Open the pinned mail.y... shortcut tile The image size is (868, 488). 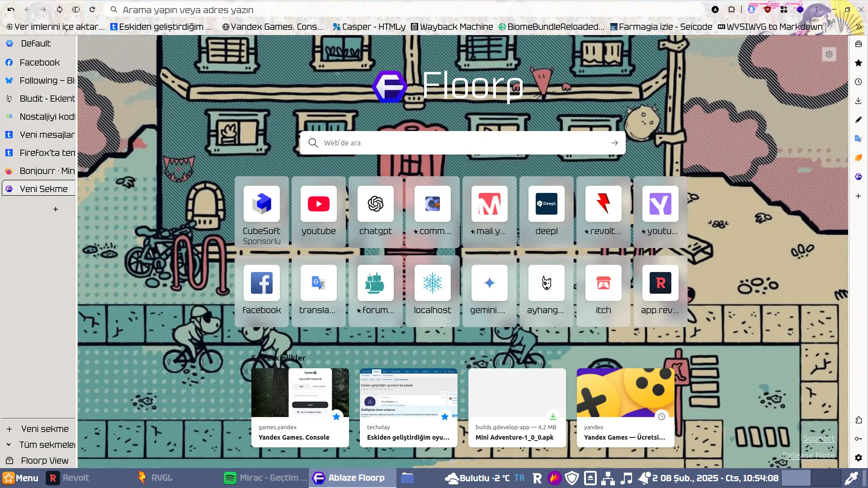[x=490, y=212]
